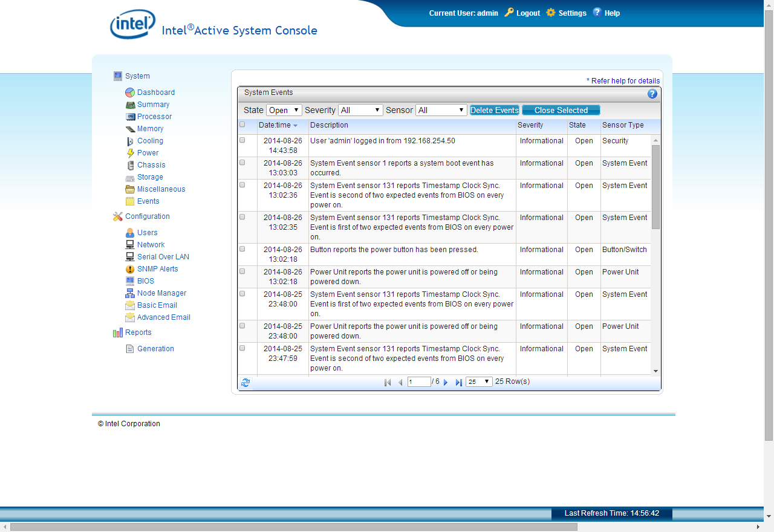Click the page number input field
The width and height of the screenshot is (774, 532).
(x=419, y=382)
